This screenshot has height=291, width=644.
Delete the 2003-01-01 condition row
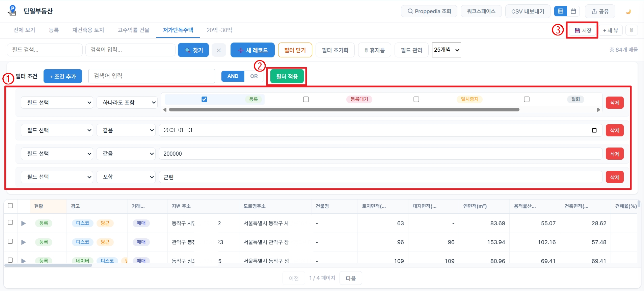(615, 130)
